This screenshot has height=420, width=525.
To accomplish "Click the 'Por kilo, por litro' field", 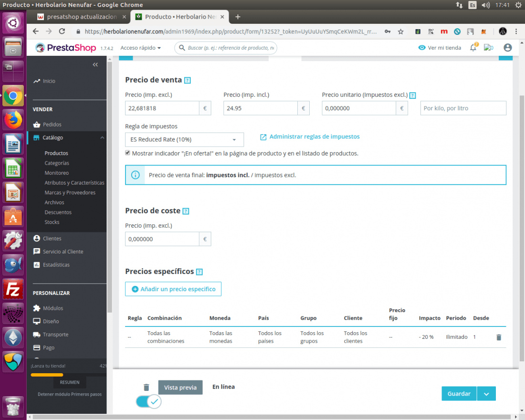I will (x=463, y=108).
